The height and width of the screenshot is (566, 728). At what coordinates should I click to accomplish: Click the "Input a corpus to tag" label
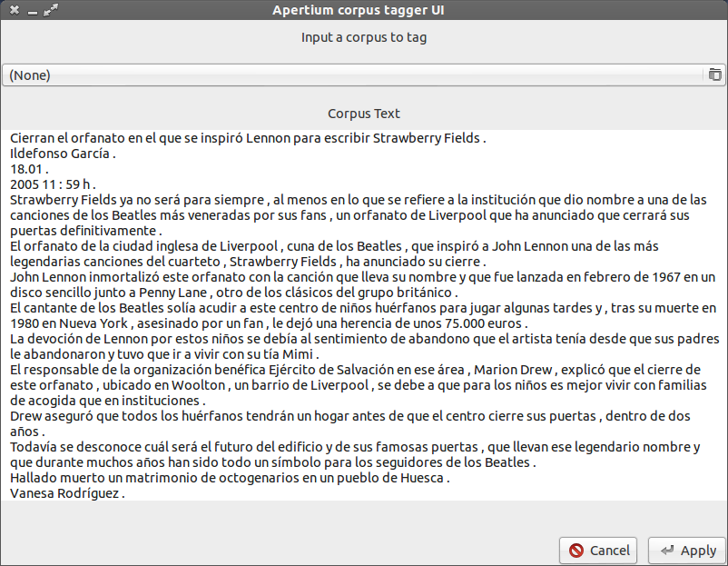tap(363, 38)
